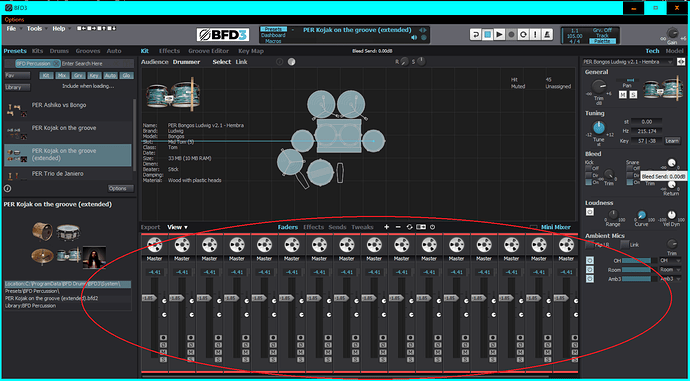Click the mixer channel-width toggle icon
This screenshot has height=381, width=690.
pos(421,227)
